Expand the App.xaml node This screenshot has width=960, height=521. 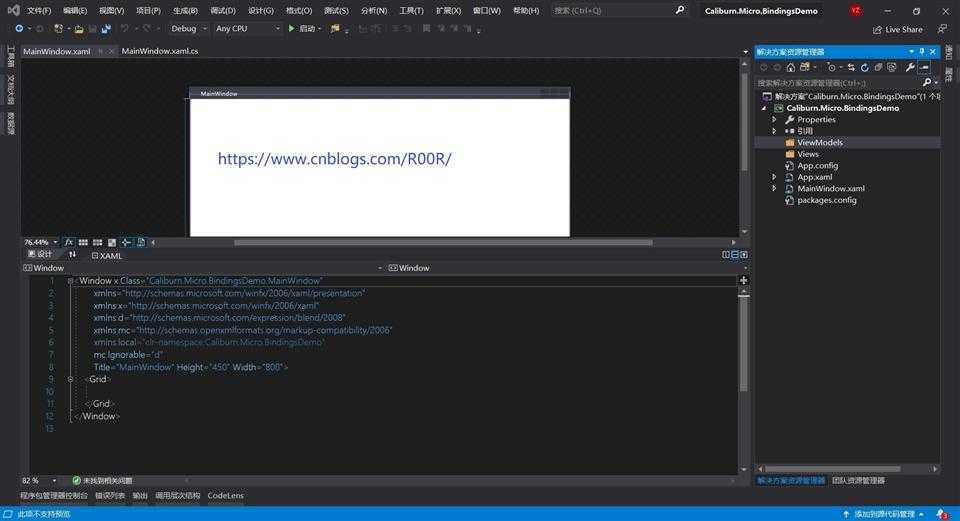click(774, 177)
